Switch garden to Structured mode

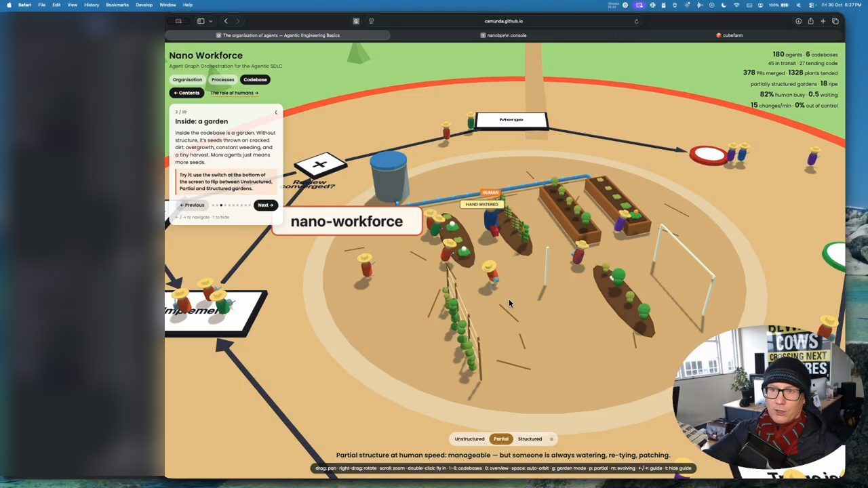[530, 439]
